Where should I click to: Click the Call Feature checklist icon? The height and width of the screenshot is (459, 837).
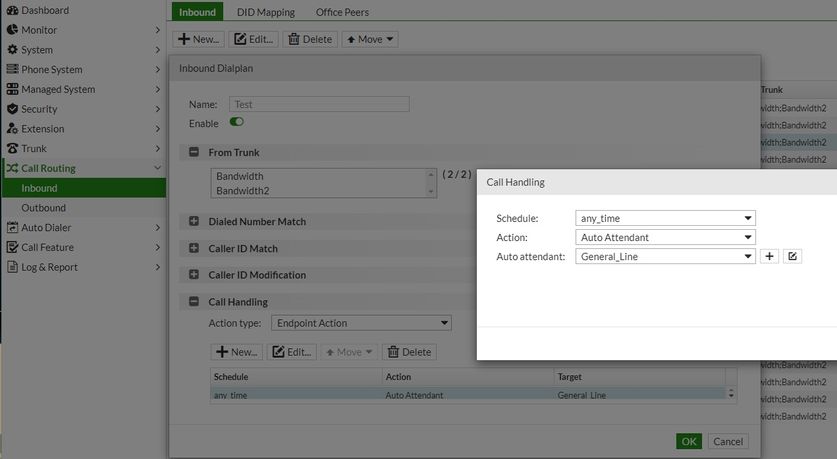(12, 247)
